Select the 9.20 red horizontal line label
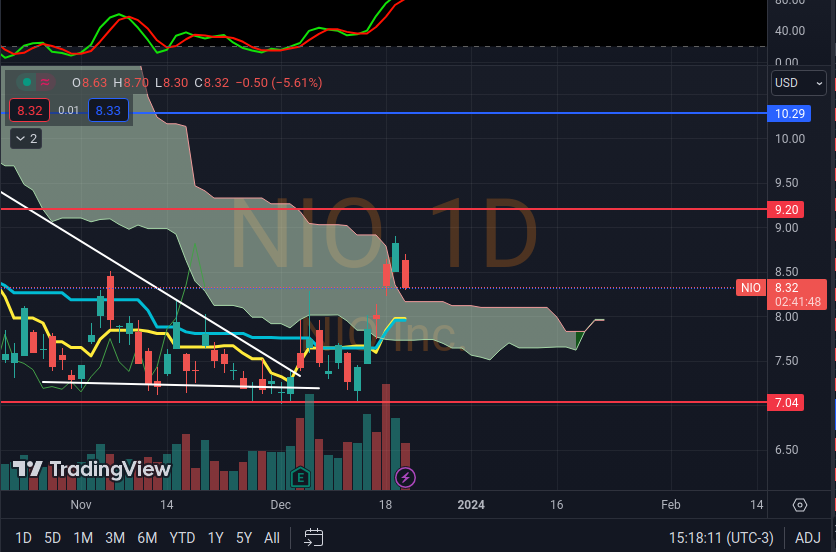Image resolution: width=836 pixels, height=552 pixels. [786, 210]
